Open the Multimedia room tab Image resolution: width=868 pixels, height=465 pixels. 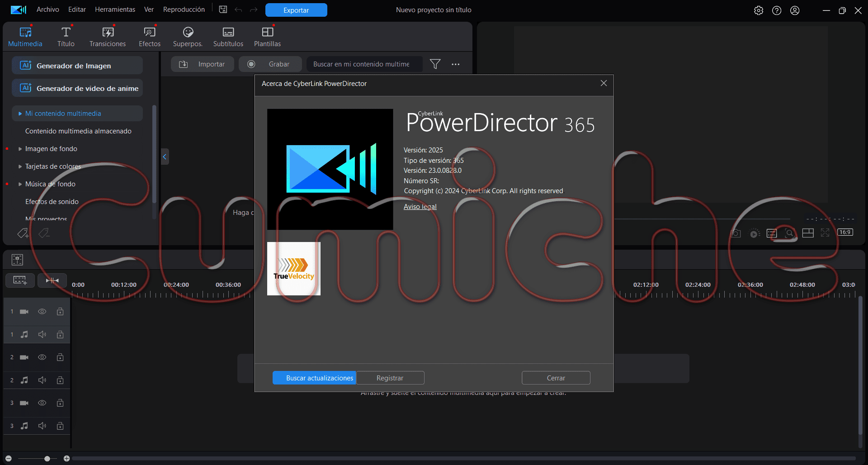pyautogui.click(x=25, y=37)
